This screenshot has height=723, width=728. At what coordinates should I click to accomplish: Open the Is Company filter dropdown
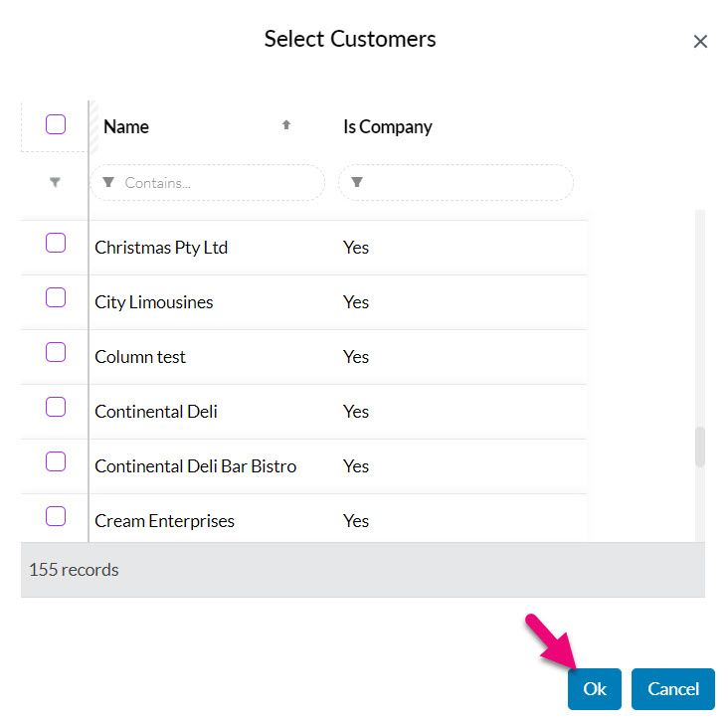tap(455, 183)
